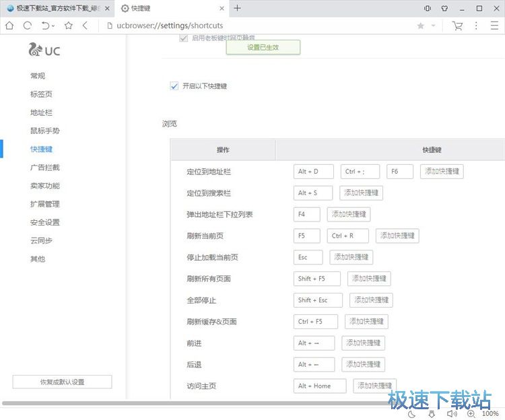Click the address bar URL field

pos(258,26)
